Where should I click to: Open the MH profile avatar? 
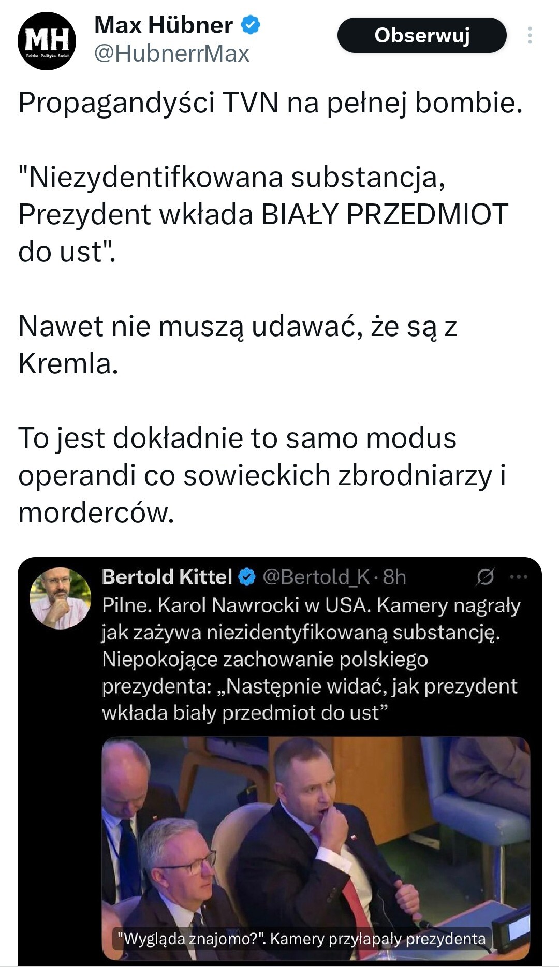point(47,40)
